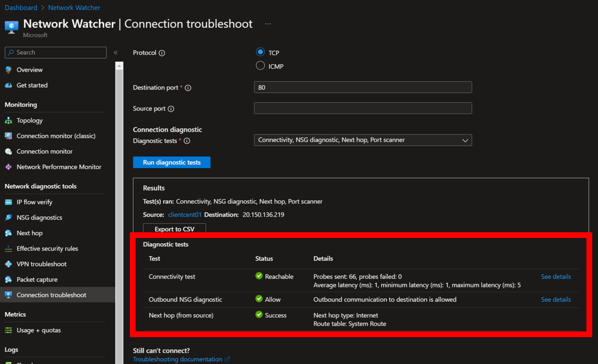Open Get started menu item
The image size is (598, 364).
click(x=32, y=85)
